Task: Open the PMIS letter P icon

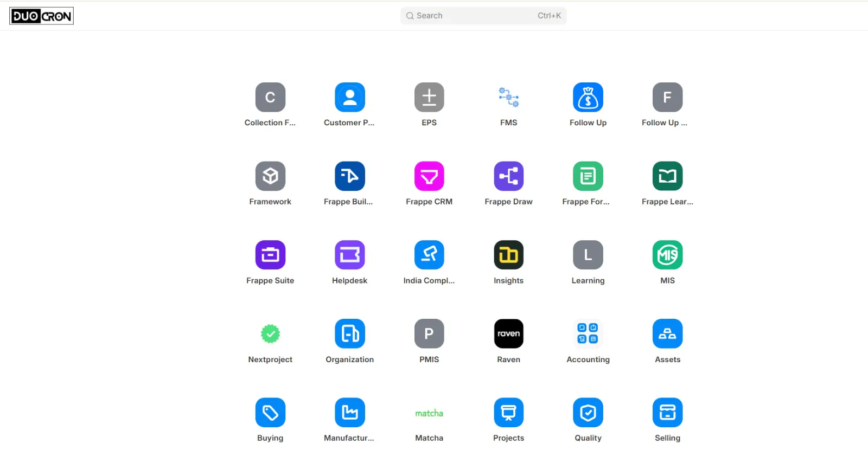Action: 429,334
